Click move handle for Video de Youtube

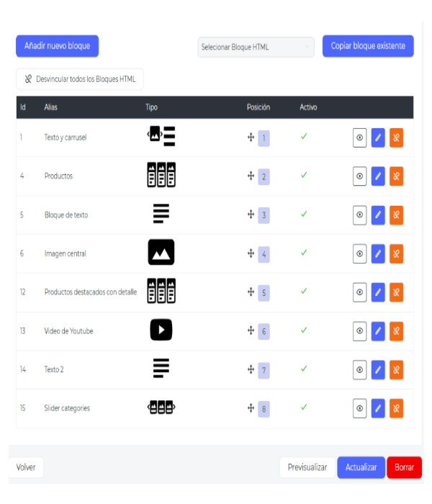point(251,330)
